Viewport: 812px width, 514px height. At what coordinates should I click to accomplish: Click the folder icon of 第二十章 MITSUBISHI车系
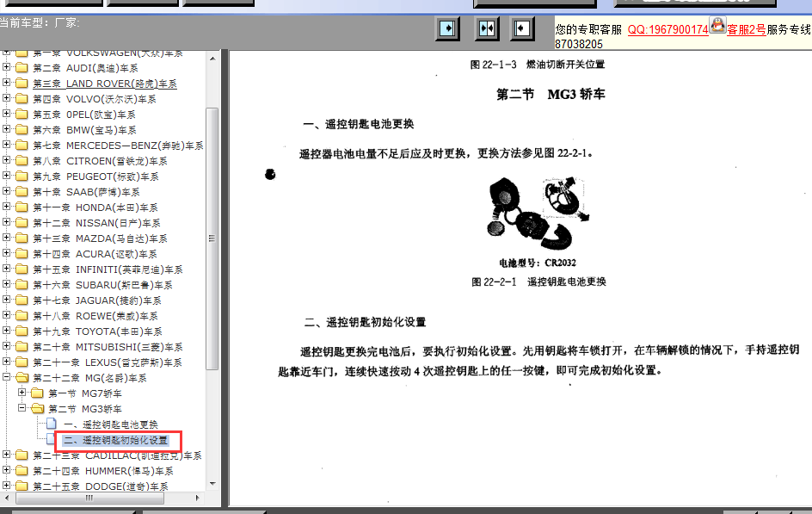[x=22, y=347]
